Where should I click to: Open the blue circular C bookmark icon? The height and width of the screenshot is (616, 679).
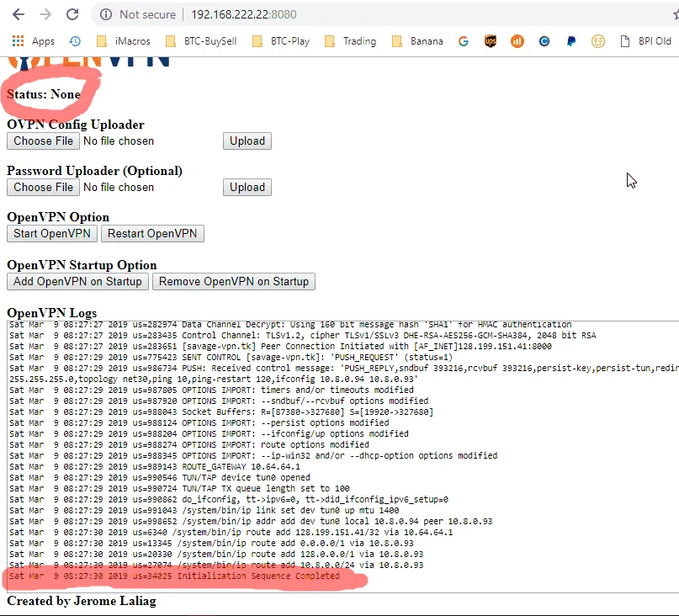click(x=544, y=41)
